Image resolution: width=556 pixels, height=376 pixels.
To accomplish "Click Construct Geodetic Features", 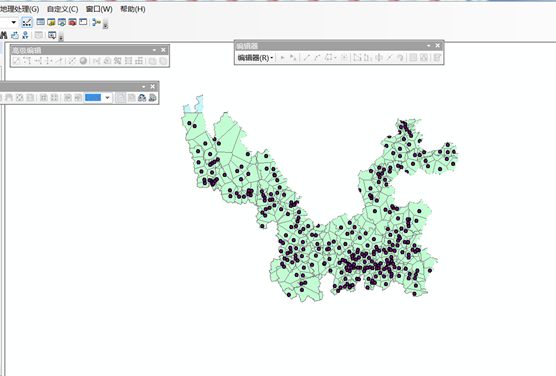I will [83, 61].
